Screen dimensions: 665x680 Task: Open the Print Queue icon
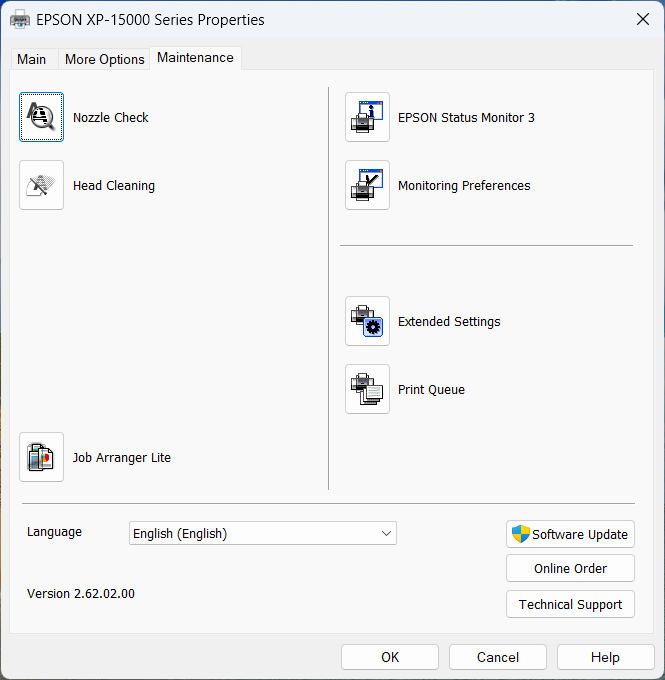coord(367,389)
